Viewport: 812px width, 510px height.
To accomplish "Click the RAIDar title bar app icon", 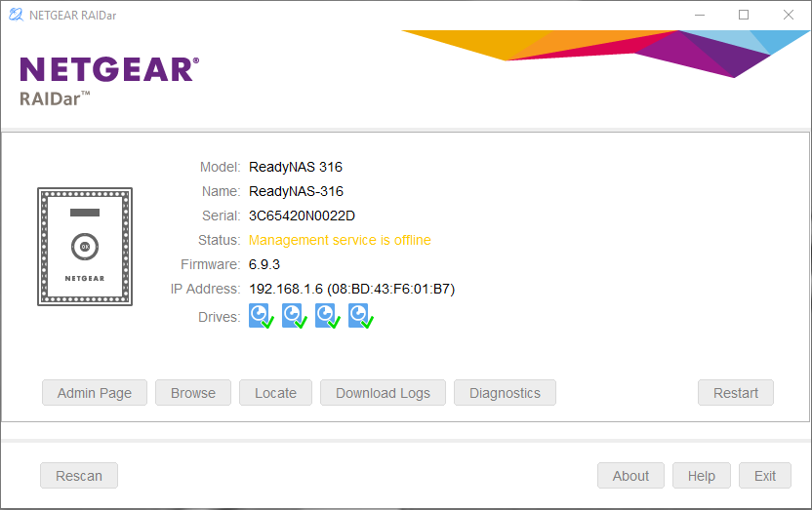I will point(16,15).
